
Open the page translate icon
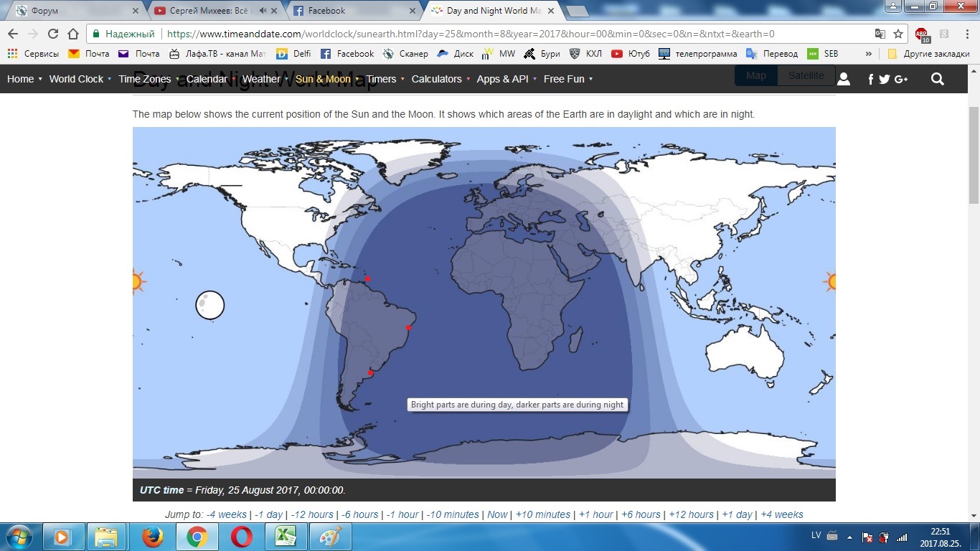pyautogui.click(x=880, y=34)
